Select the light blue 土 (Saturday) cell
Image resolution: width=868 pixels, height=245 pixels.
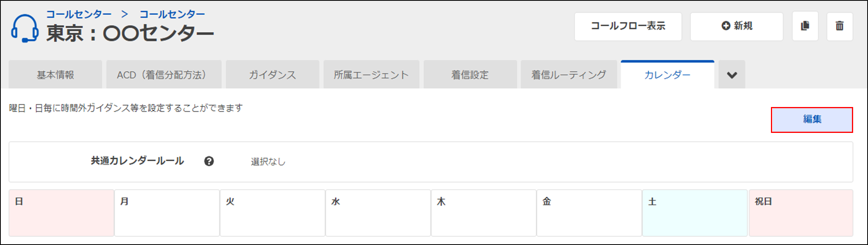tap(695, 213)
